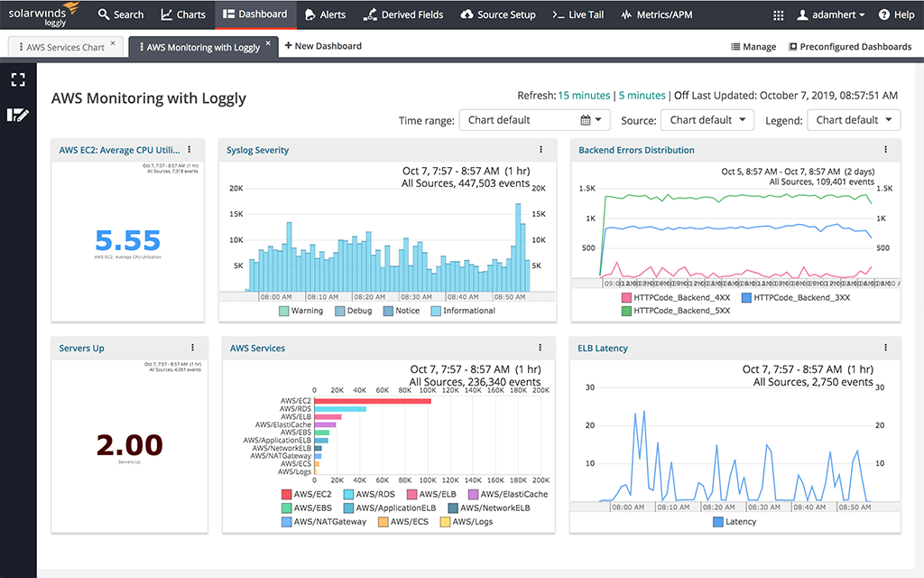Expand the Source dropdown

[707, 119]
